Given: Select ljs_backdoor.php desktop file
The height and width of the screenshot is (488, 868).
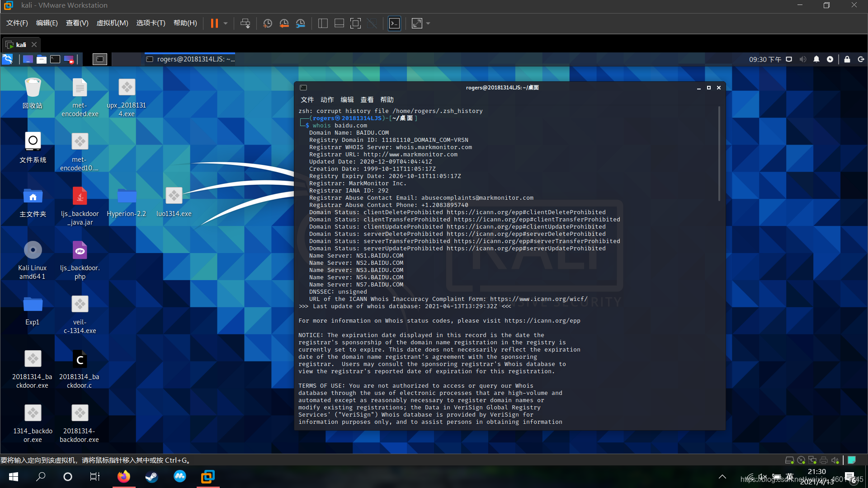Looking at the screenshot, I should (80, 260).
